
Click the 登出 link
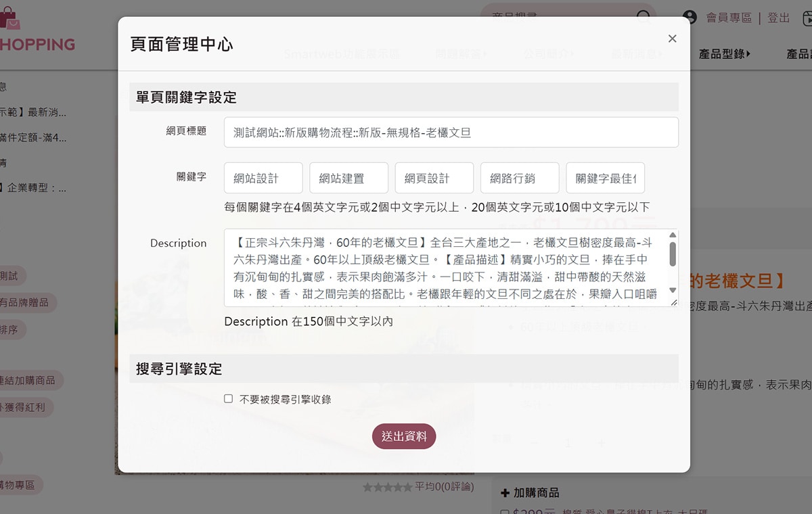(x=779, y=18)
